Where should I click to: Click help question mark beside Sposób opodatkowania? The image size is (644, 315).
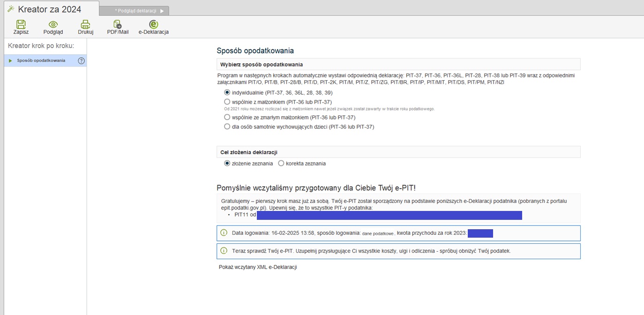(x=81, y=60)
